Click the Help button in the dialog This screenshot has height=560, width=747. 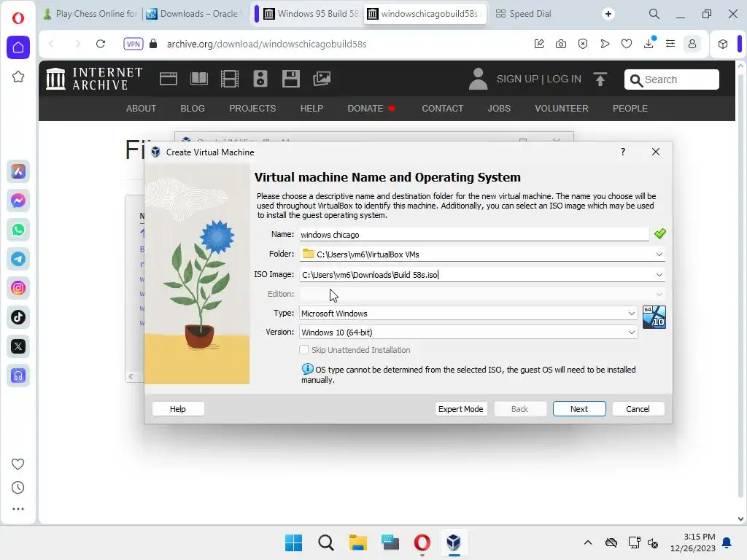pyautogui.click(x=178, y=409)
